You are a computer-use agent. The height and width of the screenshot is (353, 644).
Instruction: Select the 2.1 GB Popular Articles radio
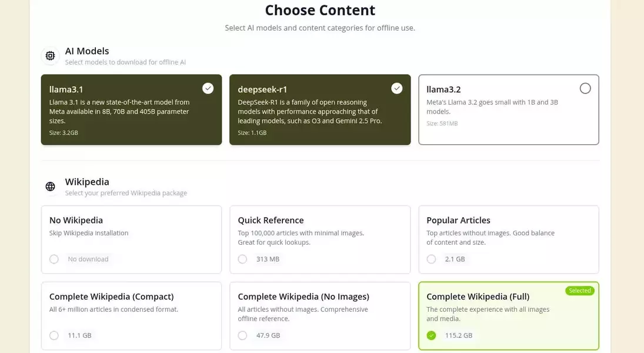(431, 259)
